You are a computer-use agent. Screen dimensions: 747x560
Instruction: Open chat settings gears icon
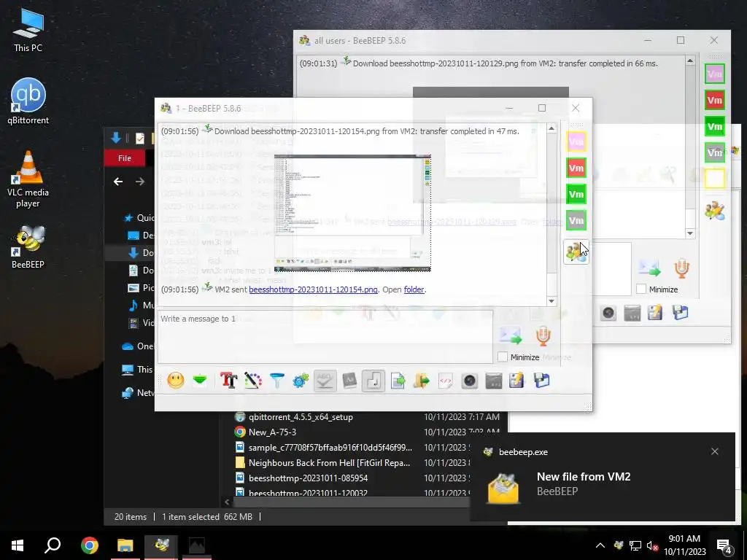click(301, 381)
